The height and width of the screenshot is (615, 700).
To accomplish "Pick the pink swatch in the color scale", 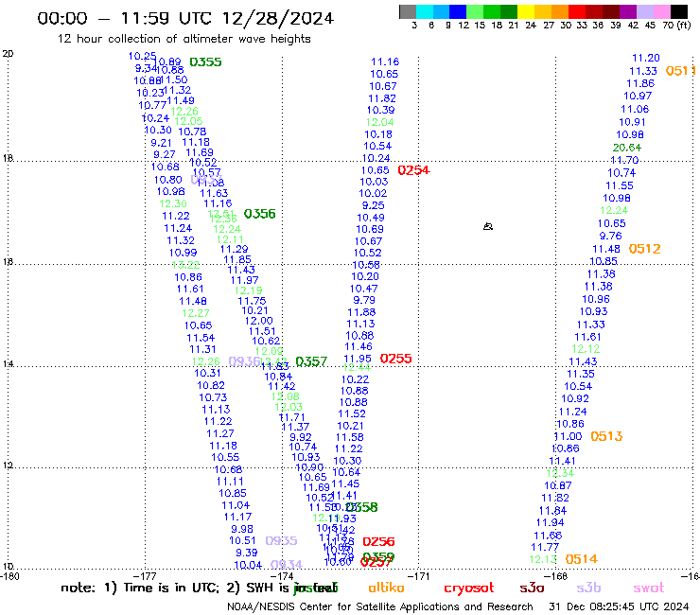I will 662,11.
